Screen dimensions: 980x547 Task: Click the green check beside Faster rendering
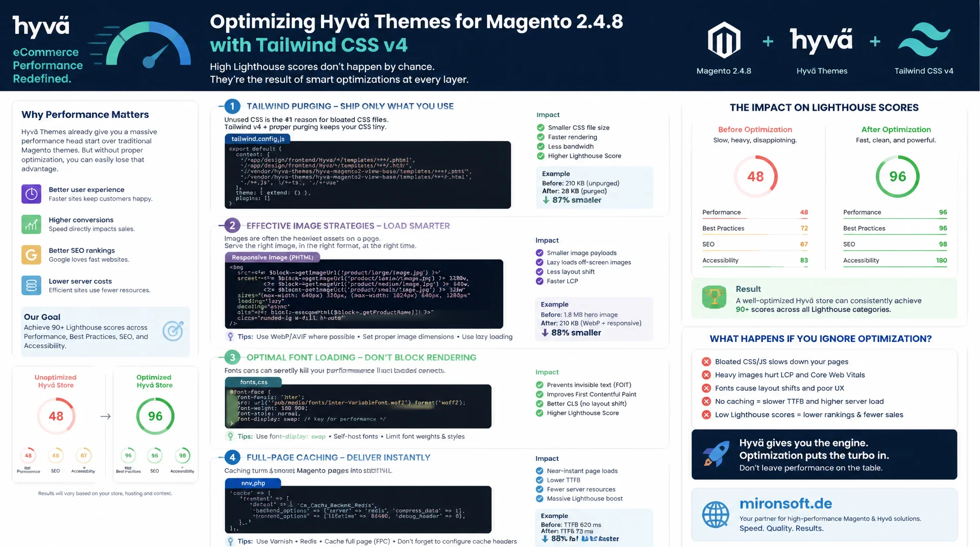pos(541,137)
